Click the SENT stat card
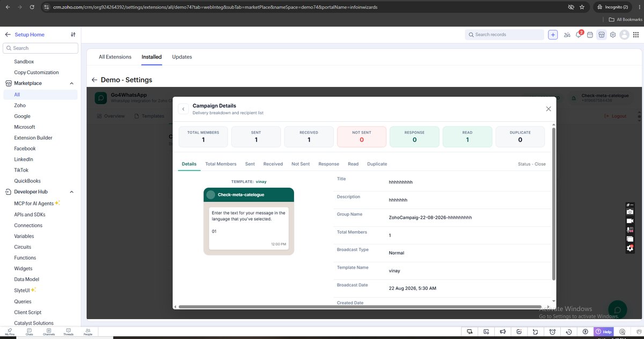The width and height of the screenshot is (644, 339). point(256,137)
